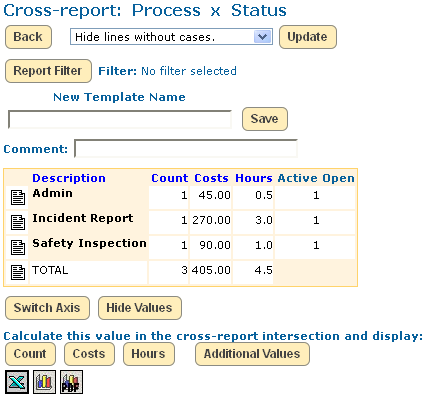Open the Admin row document icon

18,197
